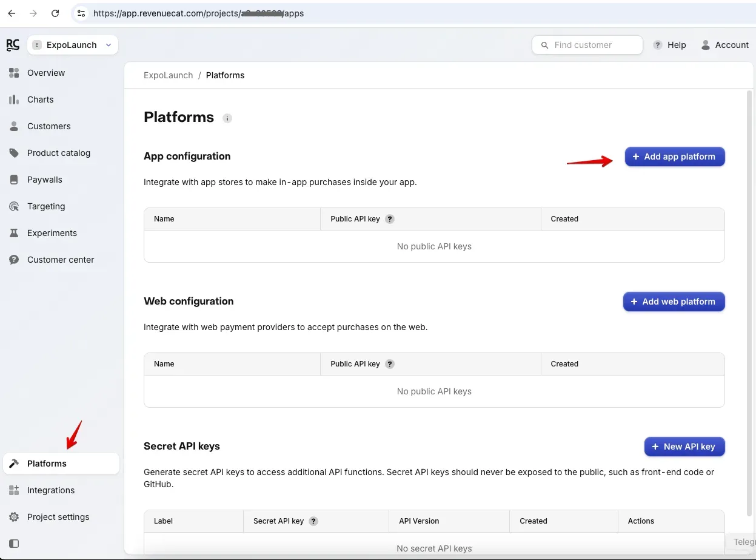Image resolution: width=756 pixels, height=560 pixels.
Task: Click the App configuration heading
Action: (x=187, y=156)
